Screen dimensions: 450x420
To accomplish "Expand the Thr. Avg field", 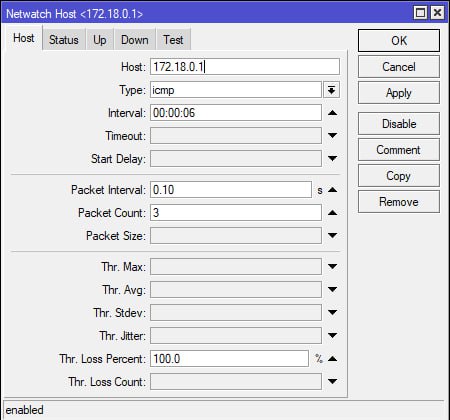I will 332,289.
